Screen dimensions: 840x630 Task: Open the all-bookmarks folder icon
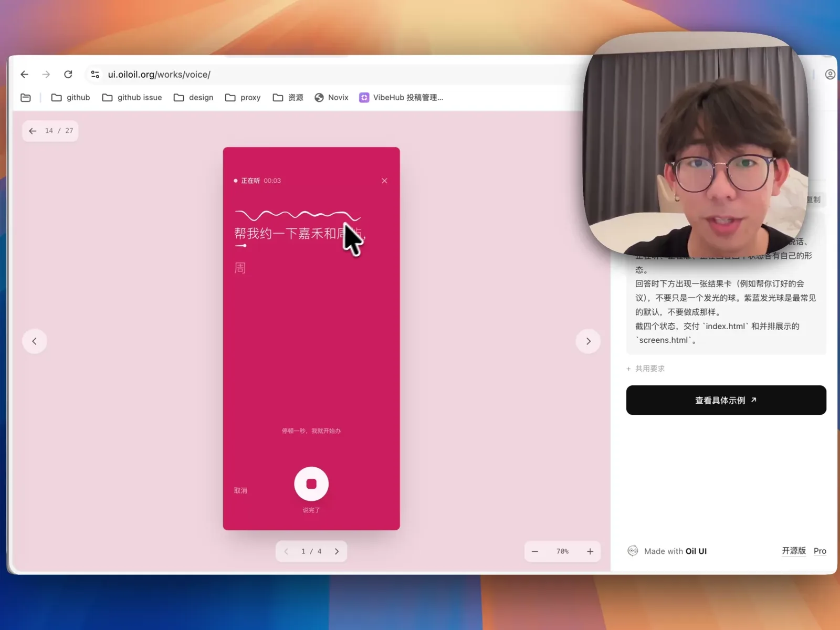coord(26,98)
